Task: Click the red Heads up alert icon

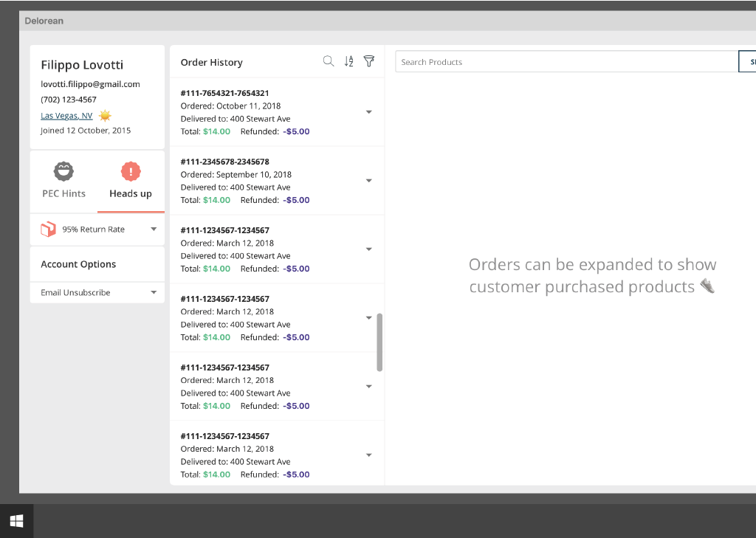Action: pos(131,171)
